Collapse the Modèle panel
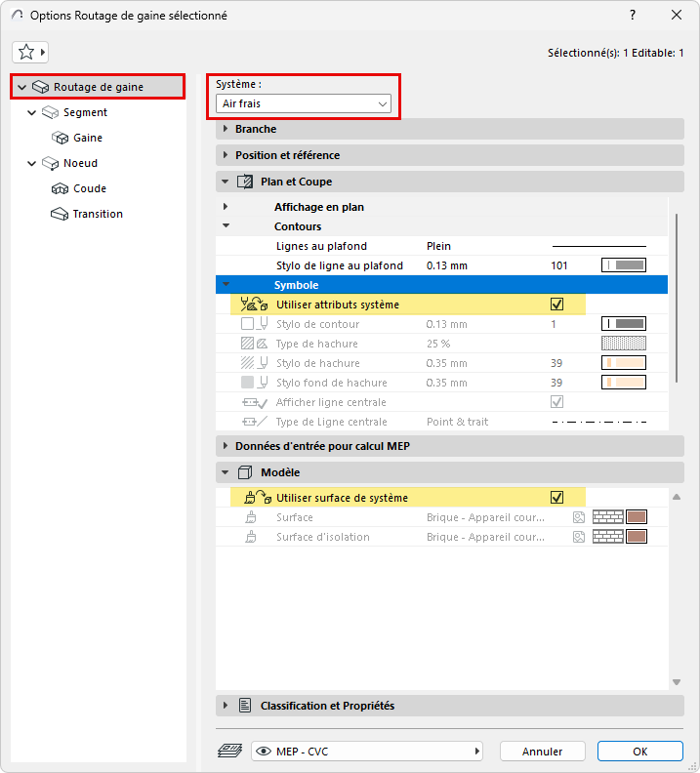 tap(226, 472)
